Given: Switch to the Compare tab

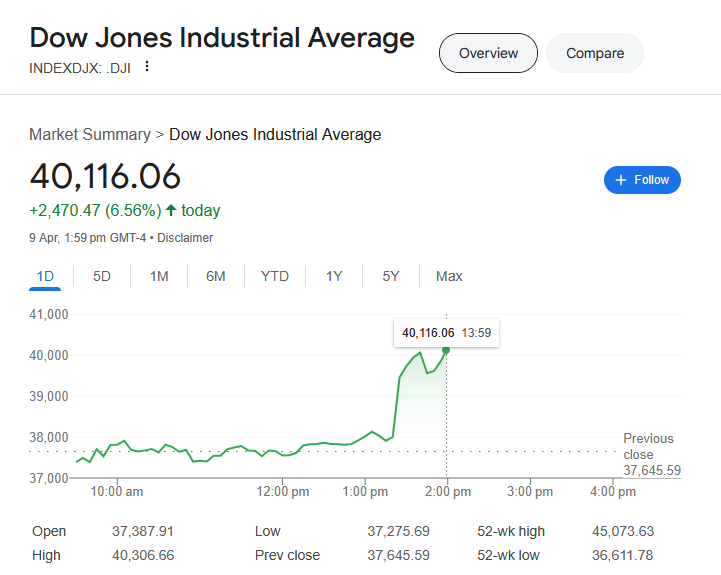Looking at the screenshot, I should (x=595, y=53).
